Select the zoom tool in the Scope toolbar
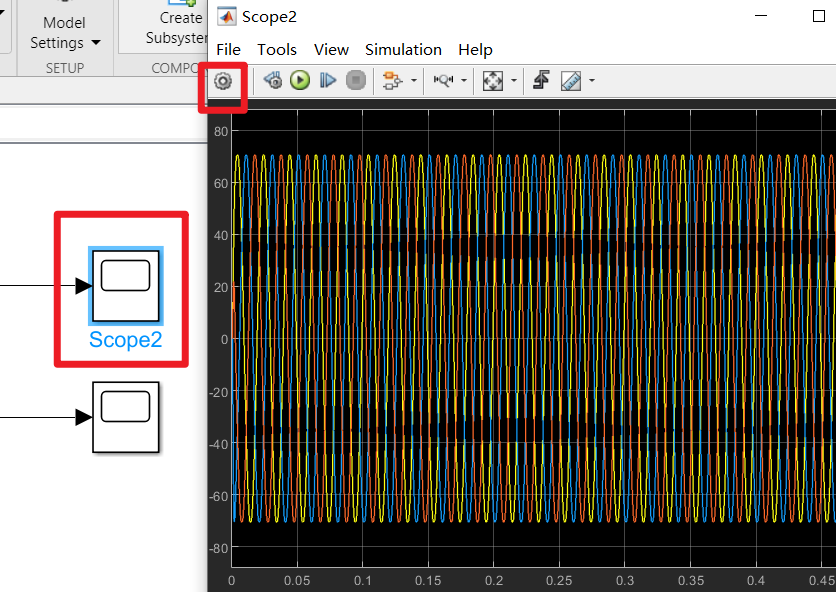The width and height of the screenshot is (836, 592). pyautogui.click(x=445, y=80)
